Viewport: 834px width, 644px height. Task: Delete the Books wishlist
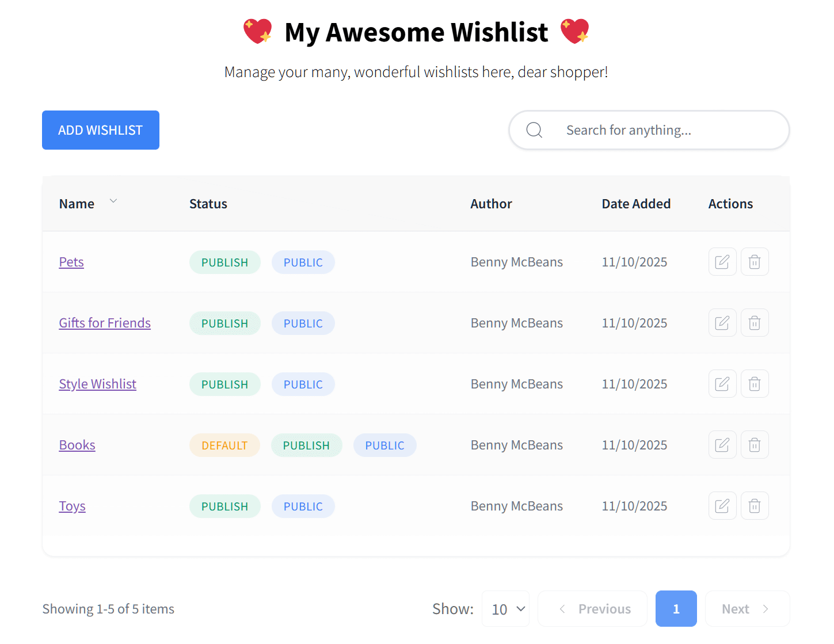(x=754, y=445)
